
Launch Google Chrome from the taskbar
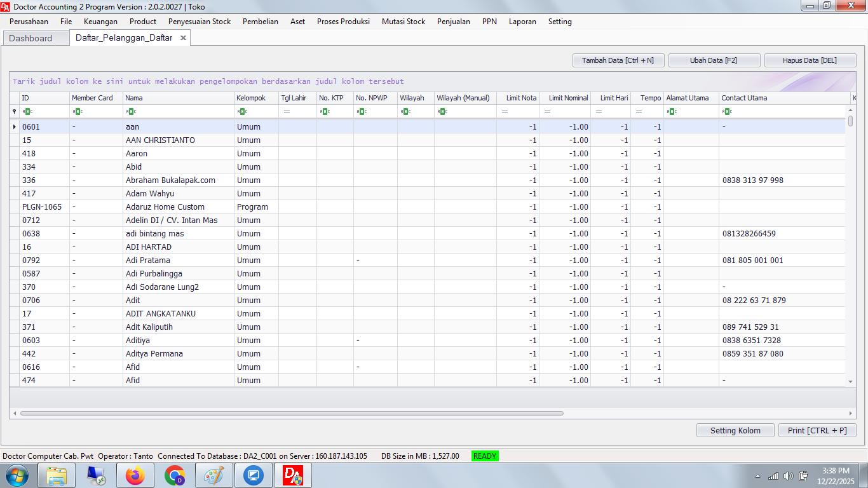(x=174, y=475)
